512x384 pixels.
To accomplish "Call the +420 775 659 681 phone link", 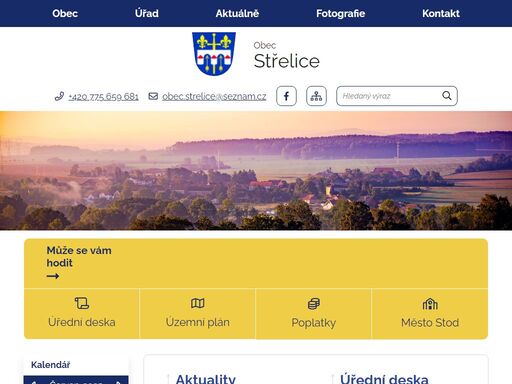I will (103, 96).
